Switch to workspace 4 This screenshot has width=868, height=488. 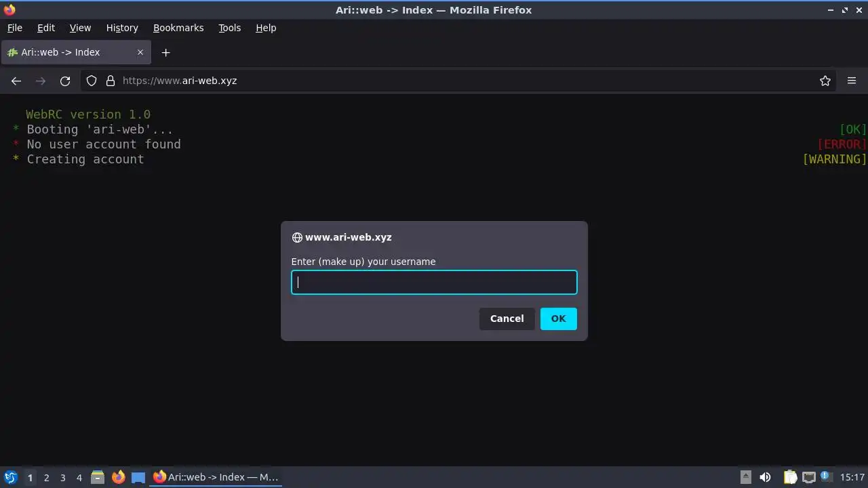pos(79,477)
